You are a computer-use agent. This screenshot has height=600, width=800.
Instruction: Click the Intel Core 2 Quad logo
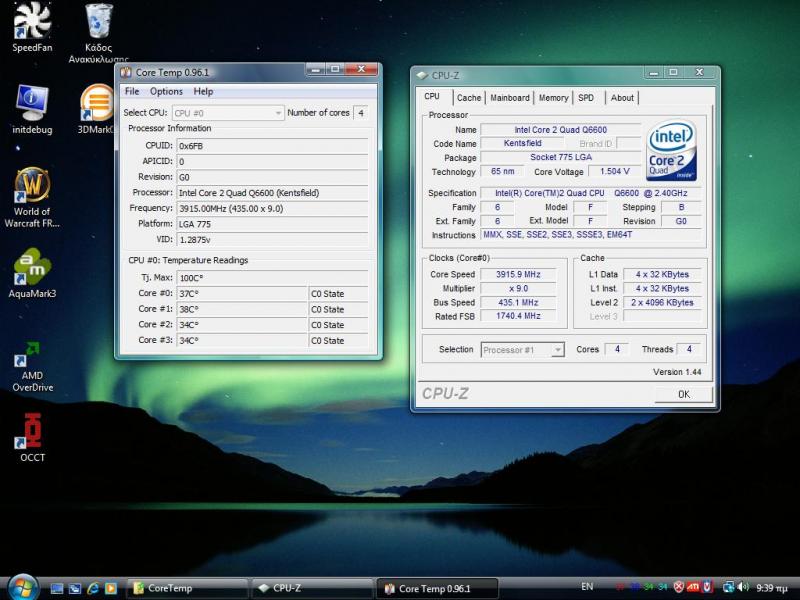pos(671,150)
